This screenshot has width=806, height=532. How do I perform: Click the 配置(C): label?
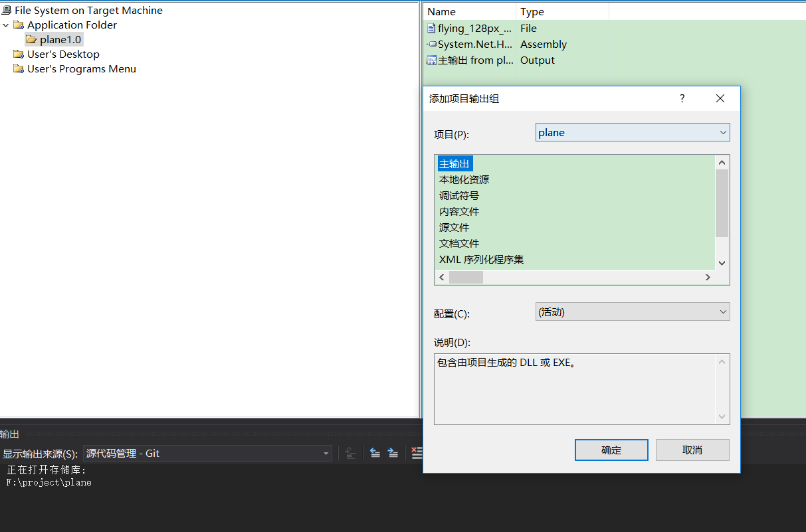pos(451,313)
